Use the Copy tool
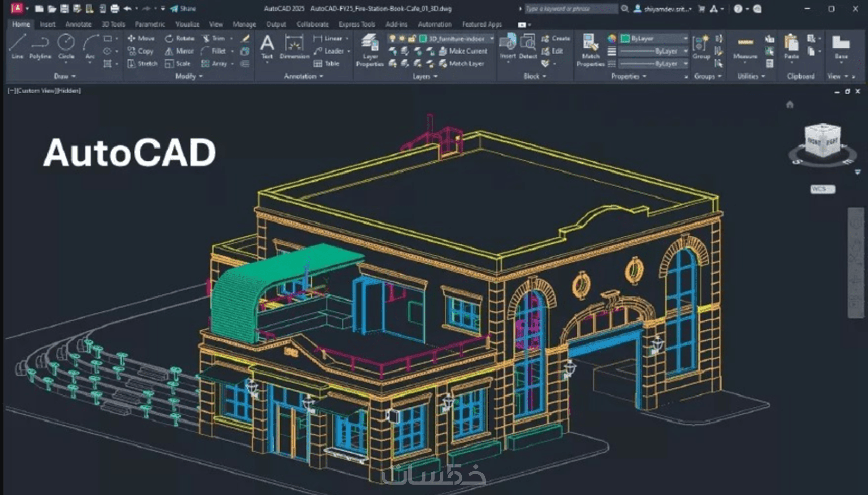 140,51
